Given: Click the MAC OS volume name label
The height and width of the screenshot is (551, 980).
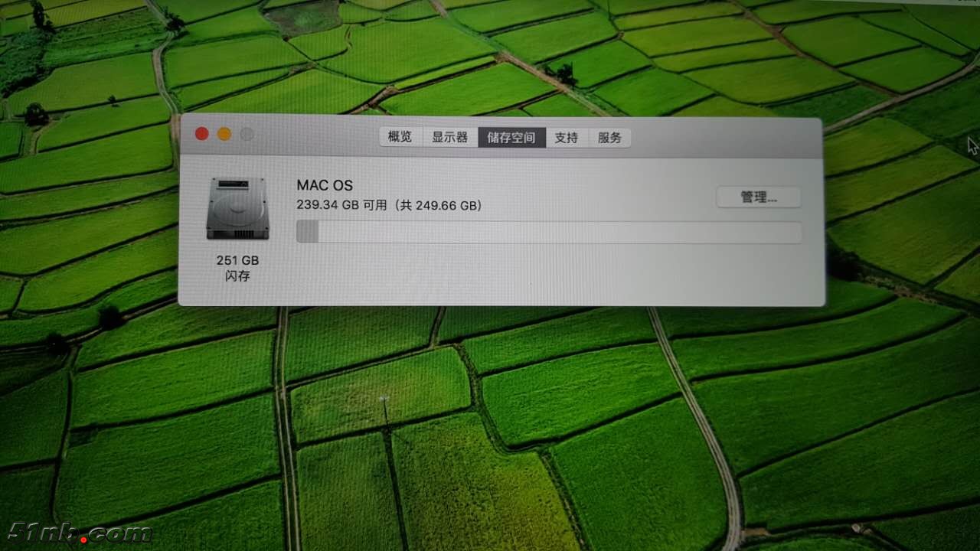Looking at the screenshot, I should pos(325,185).
